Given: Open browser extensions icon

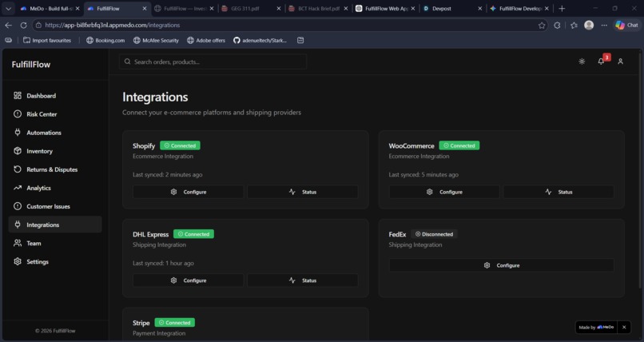Looking at the screenshot, I should (557, 25).
